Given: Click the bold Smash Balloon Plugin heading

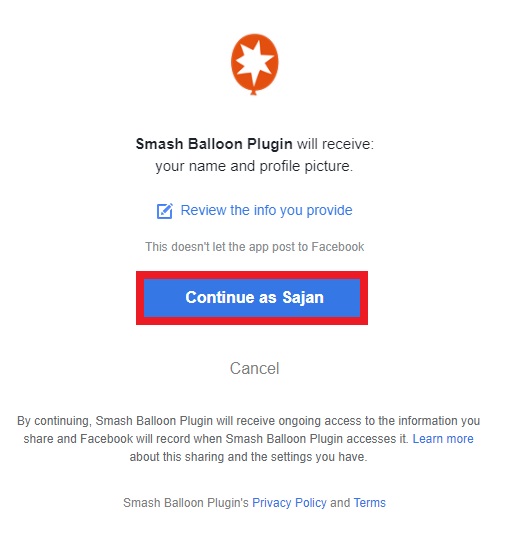Looking at the screenshot, I should pos(214,144).
